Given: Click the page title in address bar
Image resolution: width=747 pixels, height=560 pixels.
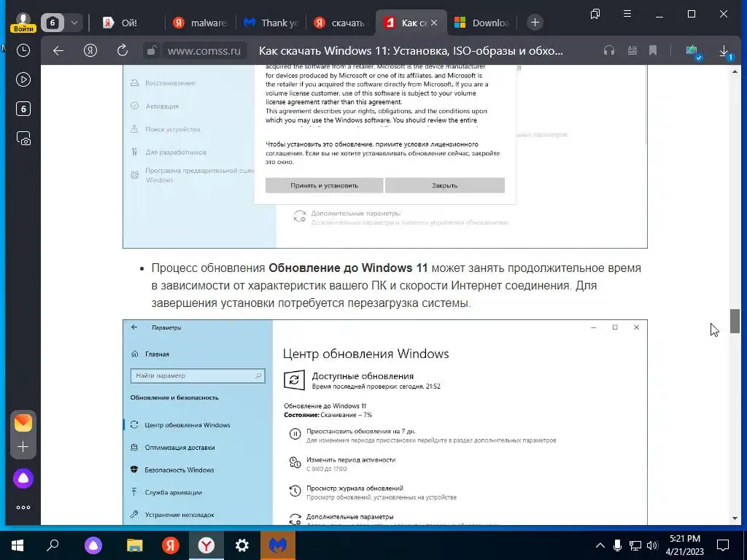Looking at the screenshot, I should [x=411, y=50].
